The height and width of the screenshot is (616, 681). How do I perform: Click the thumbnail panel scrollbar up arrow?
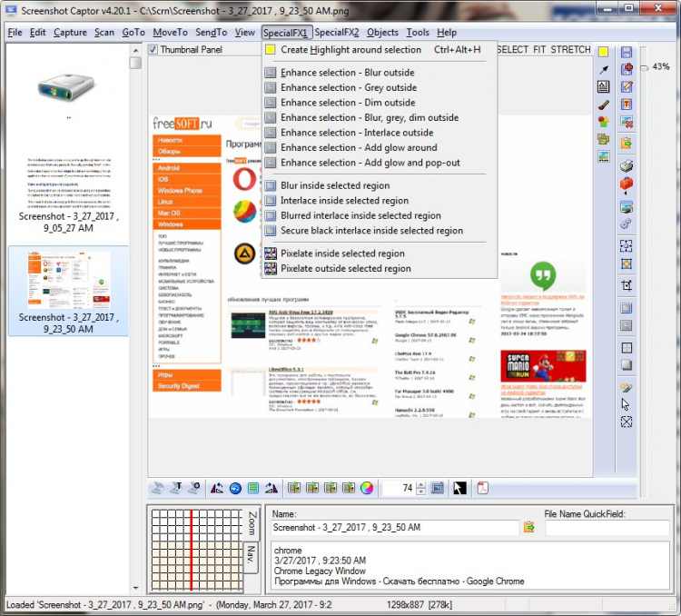tap(135, 51)
